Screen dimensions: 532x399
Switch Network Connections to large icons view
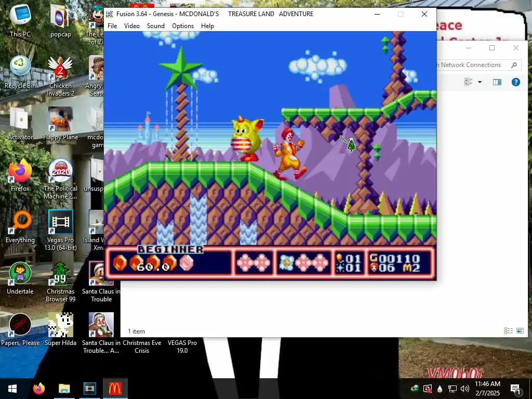tap(520, 330)
